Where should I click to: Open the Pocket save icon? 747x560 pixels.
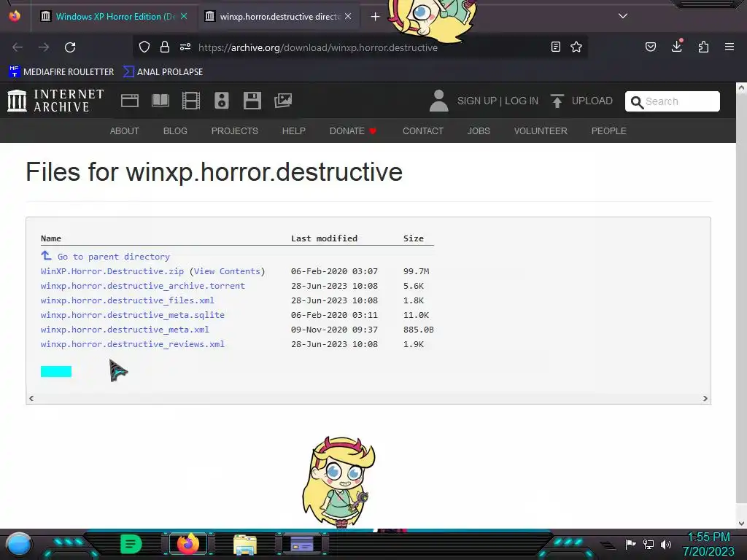tap(651, 47)
